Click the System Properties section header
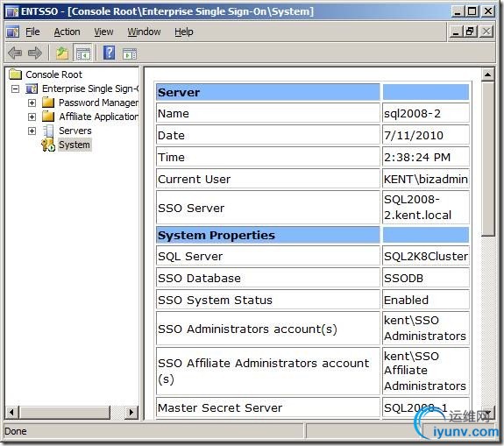 coord(267,235)
